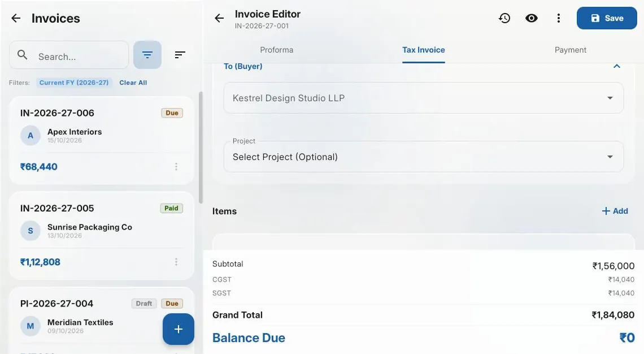Click the Due badge on PI-2026-27-004

pyautogui.click(x=172, y=304)
